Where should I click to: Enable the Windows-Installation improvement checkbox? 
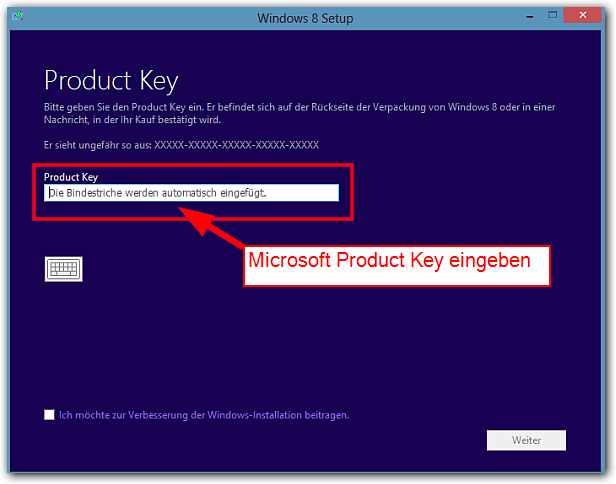(50, 415)
